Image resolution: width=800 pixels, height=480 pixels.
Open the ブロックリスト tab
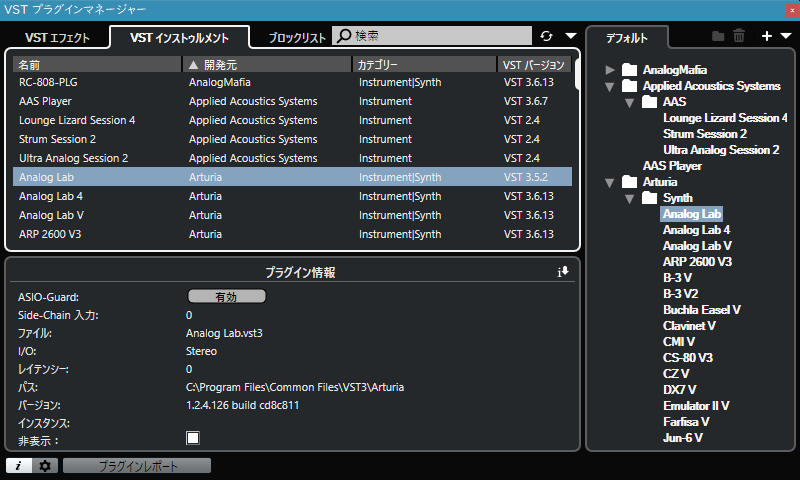pyautogui.click(x=297, y=38)
